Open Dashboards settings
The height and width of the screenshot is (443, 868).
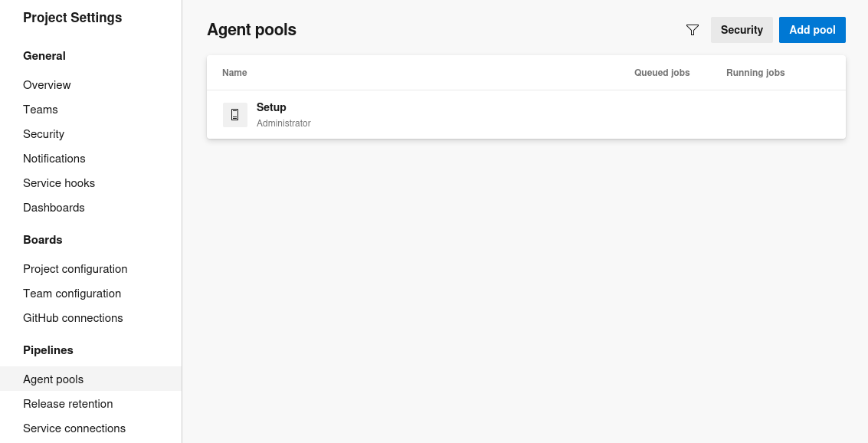54,208
